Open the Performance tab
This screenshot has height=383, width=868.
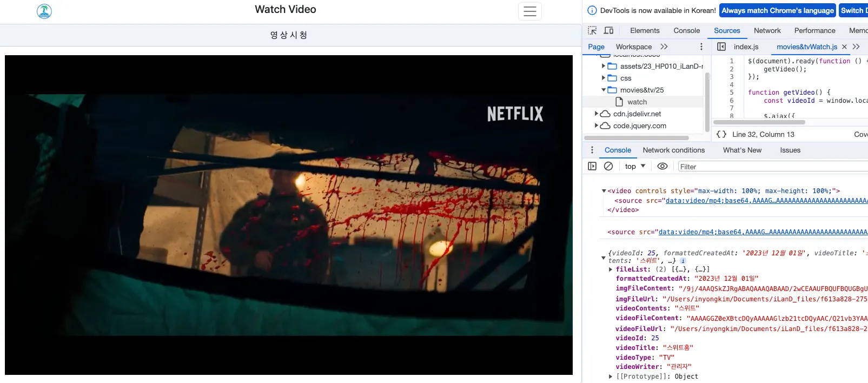tap(814, 30)
